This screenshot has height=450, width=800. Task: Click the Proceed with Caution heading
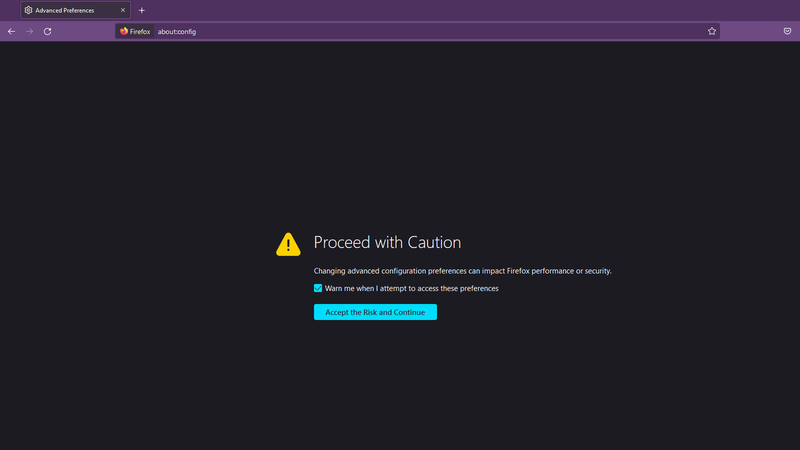(x=387, y=242)
